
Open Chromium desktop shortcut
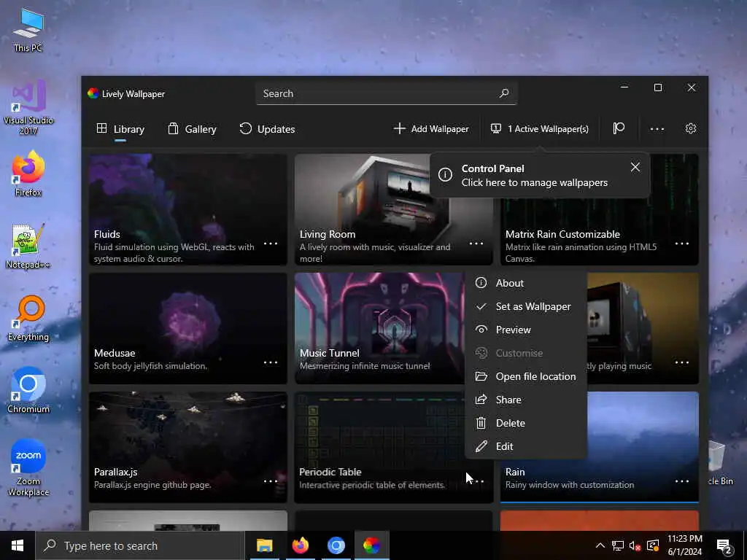(28, 391)
